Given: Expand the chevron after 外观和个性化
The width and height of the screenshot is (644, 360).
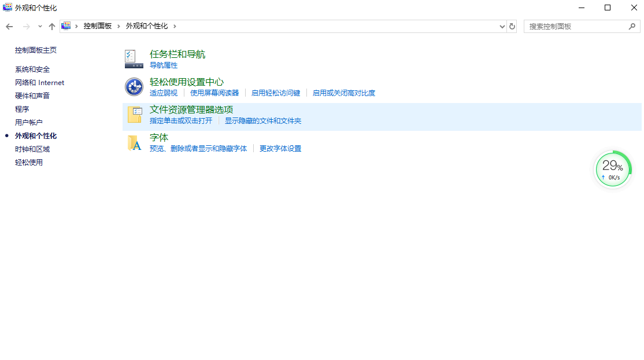Looking at the screenshot, I should click(x=175, y=26).
